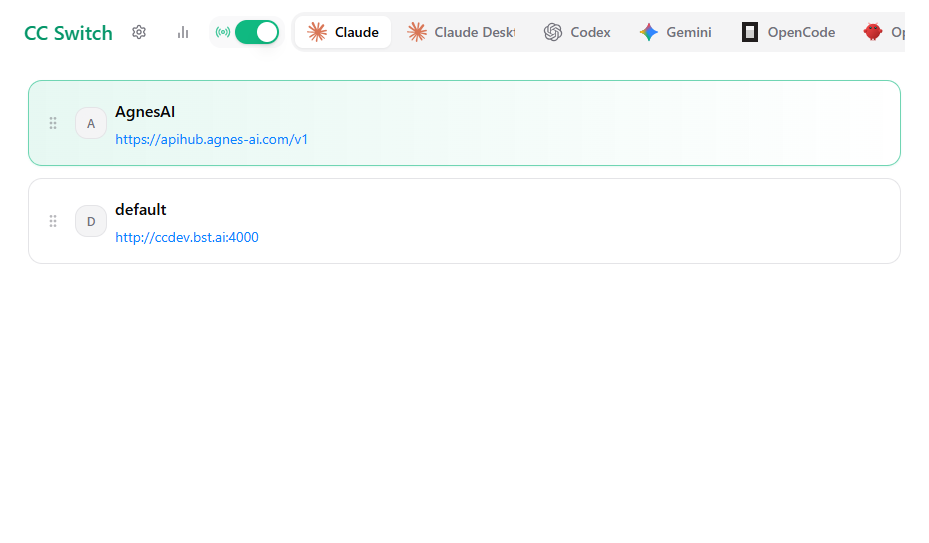Click the AgnesAI letter A avatar
Image resolution: width=929 pixels, height=543 pixels.
tap(91, 123)
